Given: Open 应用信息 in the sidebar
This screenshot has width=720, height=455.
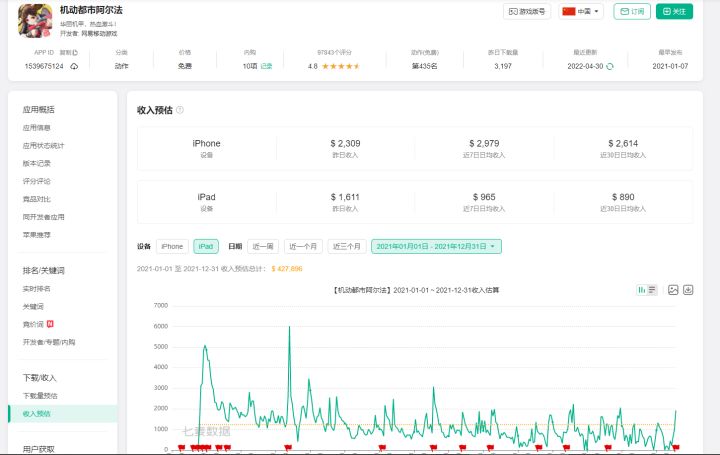Looking at the screenshot, I should pyautogui.click(x=36, y=128).
